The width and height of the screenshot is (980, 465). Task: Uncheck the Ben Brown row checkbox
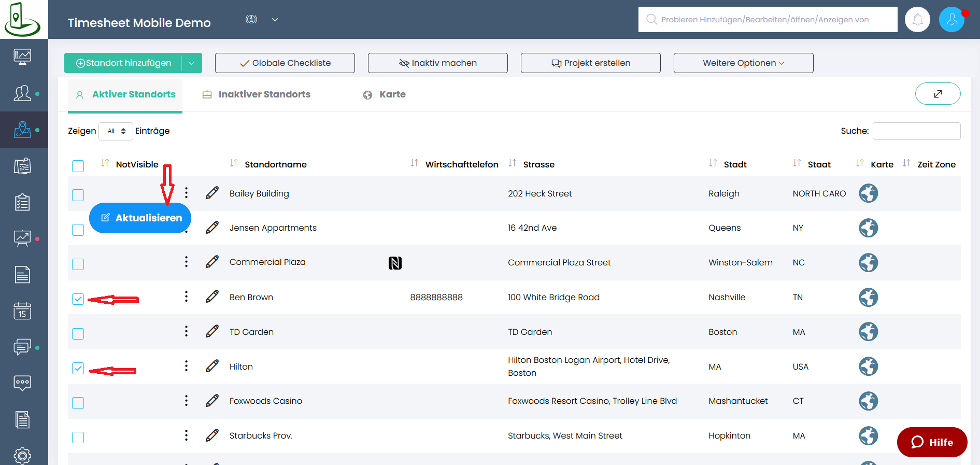coord(78,299)
